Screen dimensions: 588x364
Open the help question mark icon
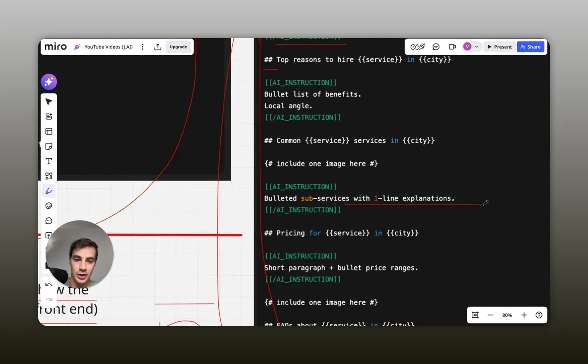(x=539, y=315)
